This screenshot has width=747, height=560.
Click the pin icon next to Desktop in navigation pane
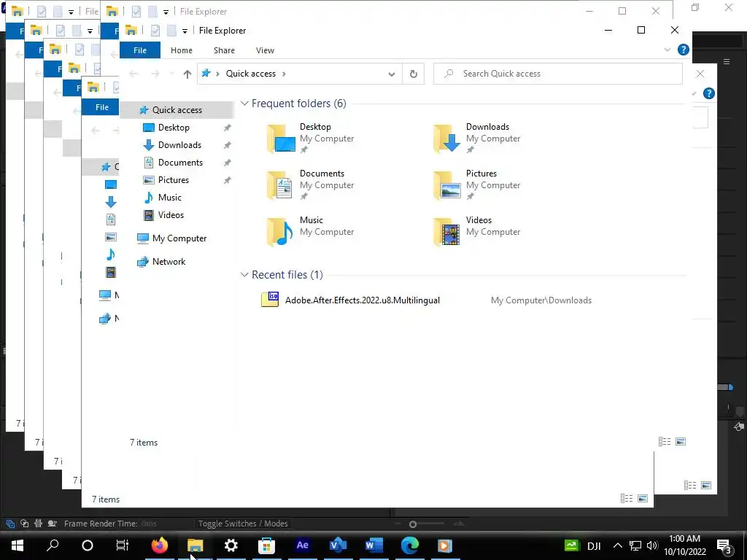click(x=228, y=128)
